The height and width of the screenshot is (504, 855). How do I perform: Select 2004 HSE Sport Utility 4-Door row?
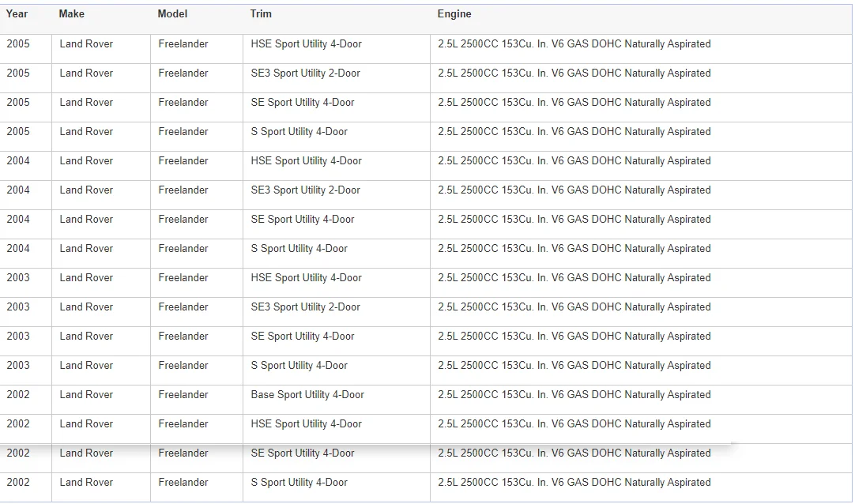[426, 166]
